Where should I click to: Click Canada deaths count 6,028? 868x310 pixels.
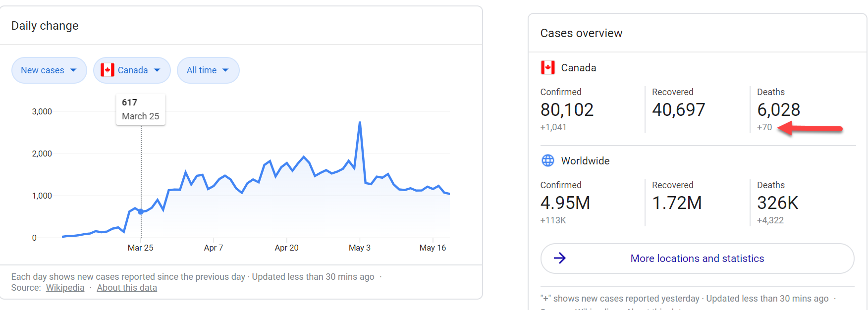pos(778,109)
